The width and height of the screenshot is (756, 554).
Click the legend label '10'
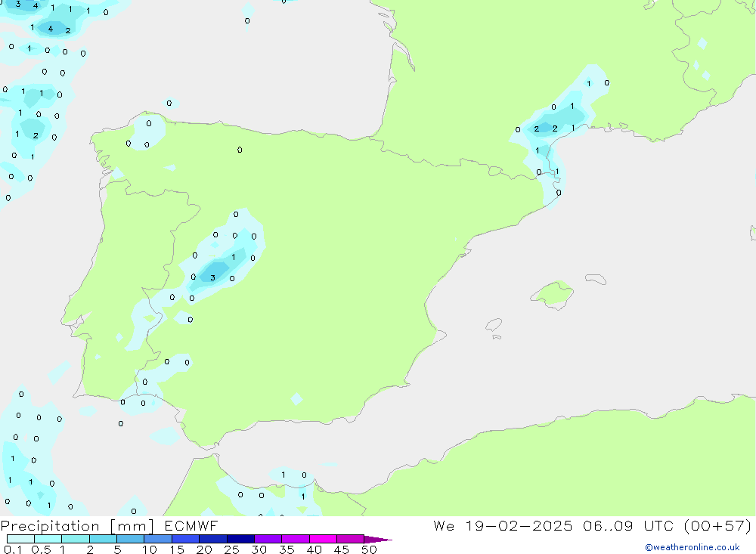tap(150, 549)
